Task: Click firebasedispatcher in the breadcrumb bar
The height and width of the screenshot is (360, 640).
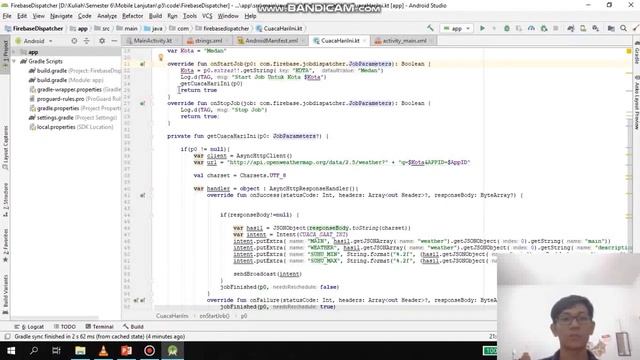Action: pos(222,28)
